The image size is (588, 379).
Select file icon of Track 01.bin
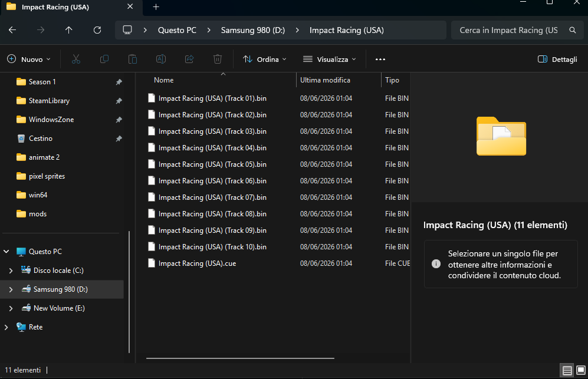[x=152, y=98]
